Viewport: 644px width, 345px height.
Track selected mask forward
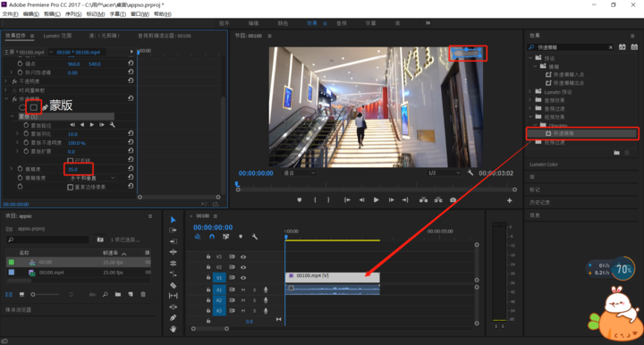pos(91,125)
